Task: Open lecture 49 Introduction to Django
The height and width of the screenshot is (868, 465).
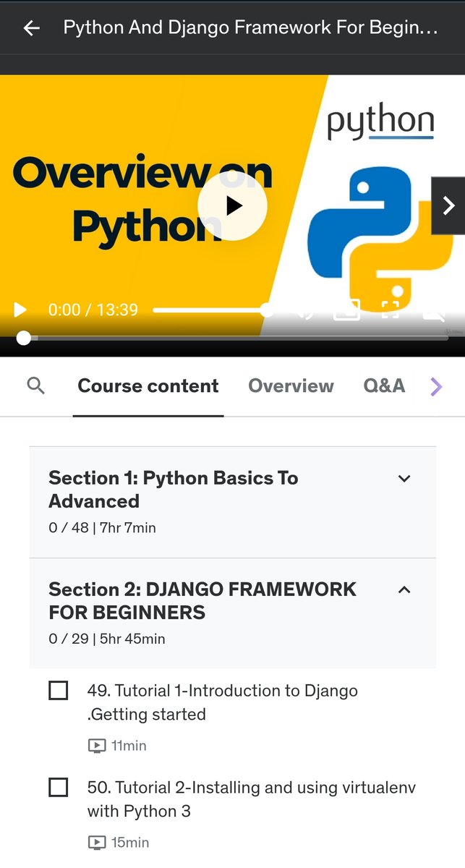Action: pyautogui.click(x=223, y=702)
